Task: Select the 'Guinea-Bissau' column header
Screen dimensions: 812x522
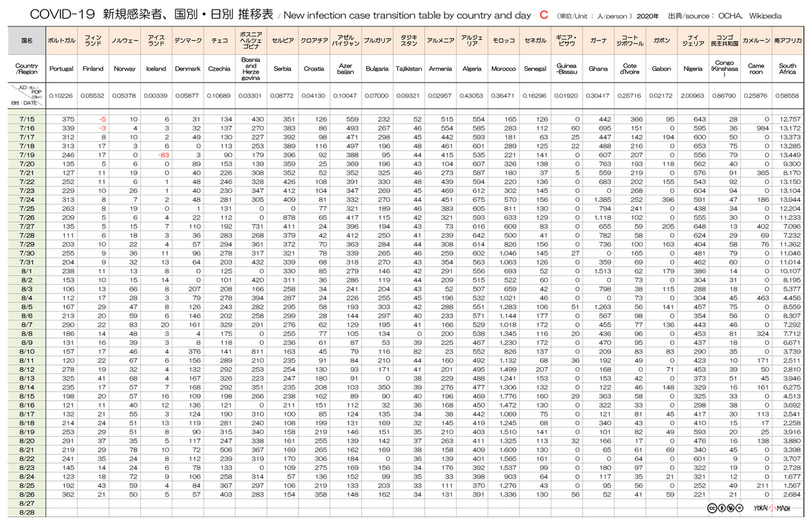Action: (x=566, y=68)
